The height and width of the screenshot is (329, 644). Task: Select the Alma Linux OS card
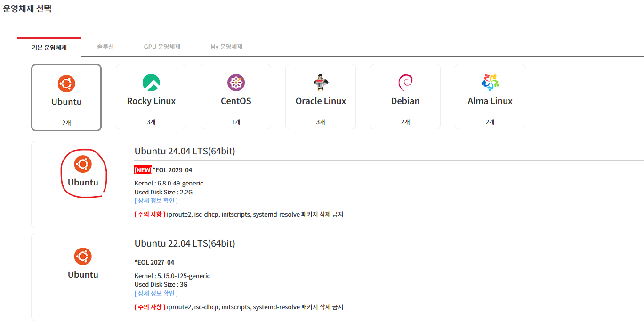(x=490, y=96)
